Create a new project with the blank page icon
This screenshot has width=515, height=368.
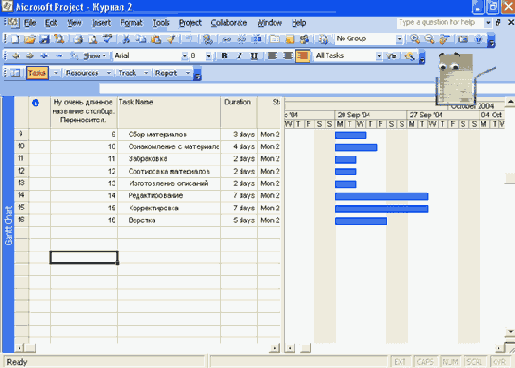tap(15, 39)
